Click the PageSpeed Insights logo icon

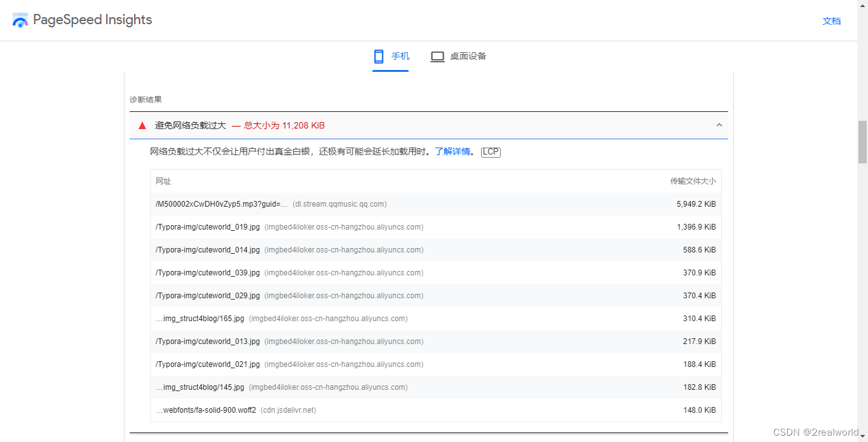(20, 20)
